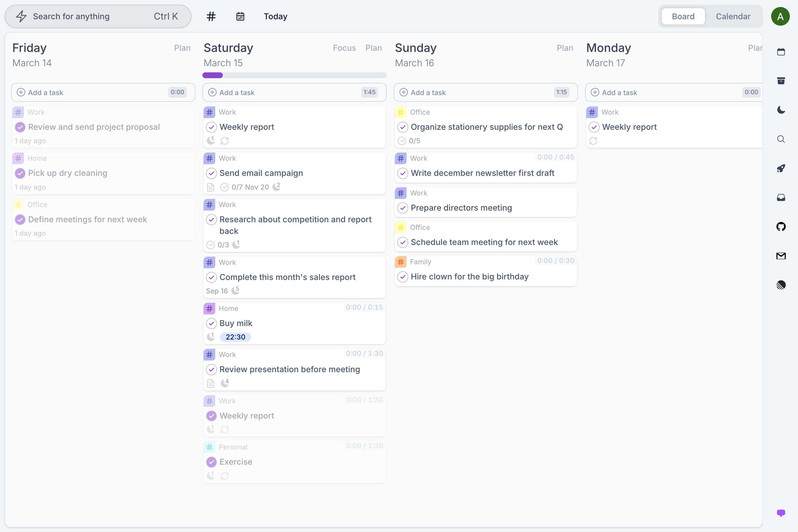Click the 1:15 total time on Sunday
Image resolution: width=798 pixels, height=532 pixels.
(561, 92)
